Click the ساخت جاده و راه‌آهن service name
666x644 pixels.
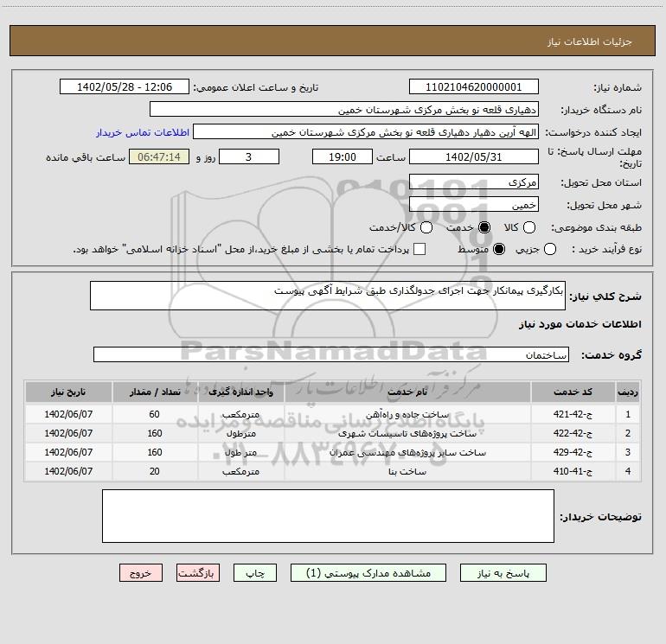(x=407, y=415)
